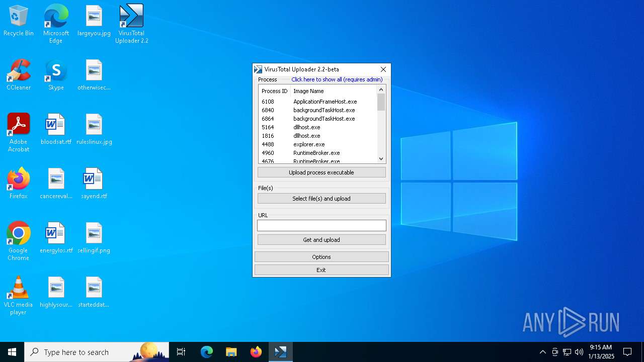The height and width of the screenshot is (362, 644).
Task: Launch Edge from the taskbar
Action: (x=207, y=352)
